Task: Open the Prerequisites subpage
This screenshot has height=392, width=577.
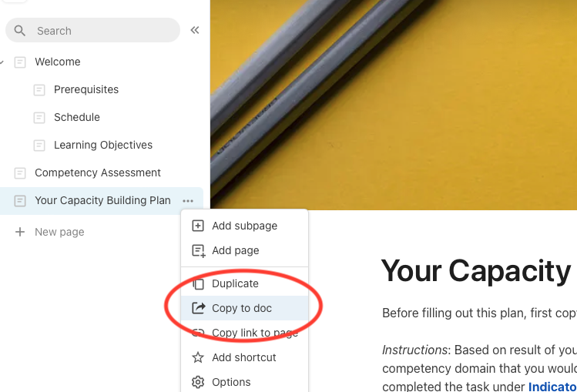Action: [x=86, y=89]
